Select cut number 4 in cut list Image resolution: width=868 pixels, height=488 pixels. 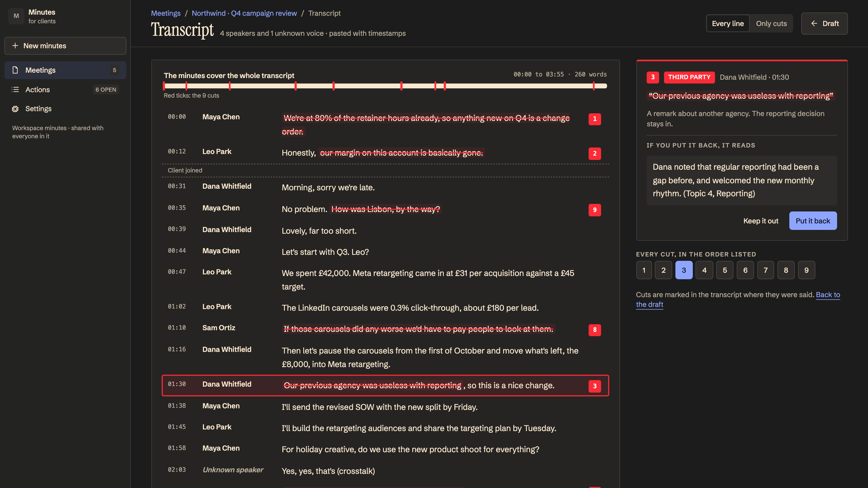[704, 270]
